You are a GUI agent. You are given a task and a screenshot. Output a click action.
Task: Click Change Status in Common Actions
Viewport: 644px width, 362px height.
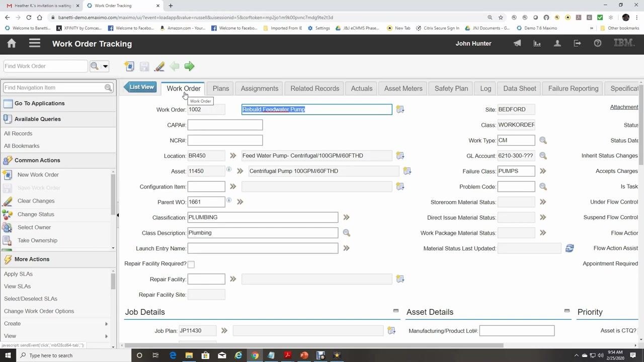[36, 214]
